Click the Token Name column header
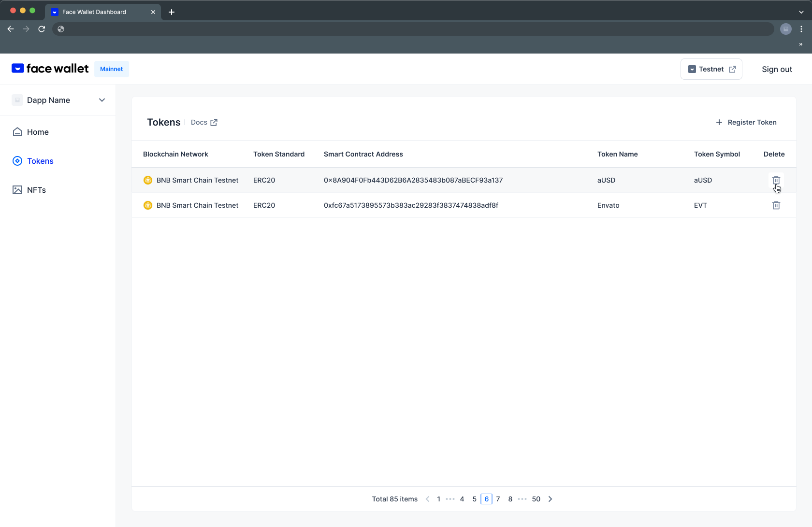 [618, 154]
